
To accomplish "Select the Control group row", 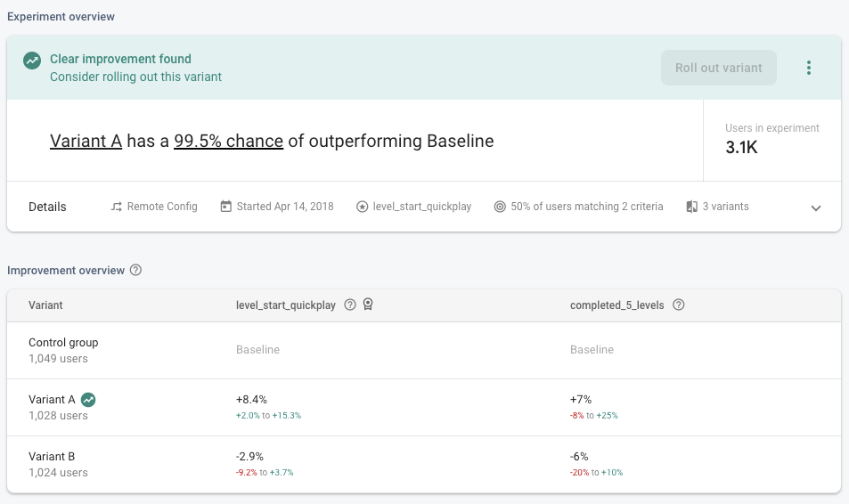I will (x=63, y=350).
